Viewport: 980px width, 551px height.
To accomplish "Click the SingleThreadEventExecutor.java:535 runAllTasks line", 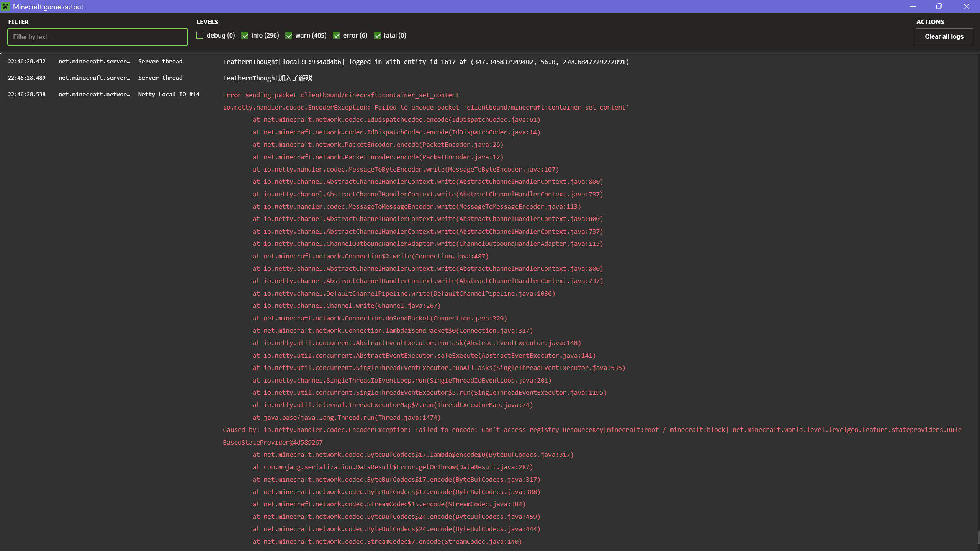I will 439,368.
